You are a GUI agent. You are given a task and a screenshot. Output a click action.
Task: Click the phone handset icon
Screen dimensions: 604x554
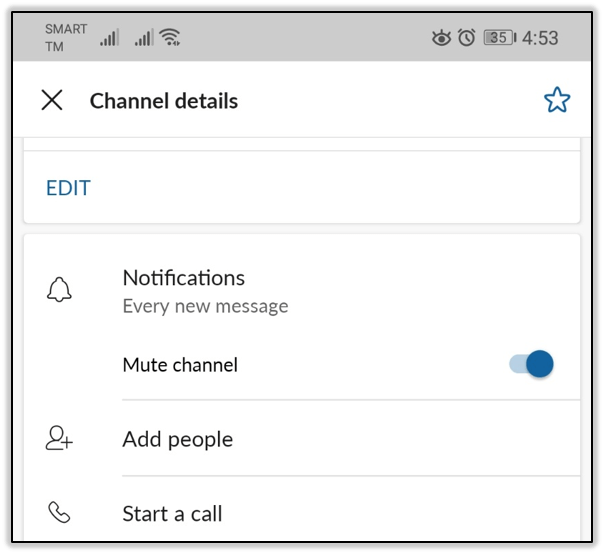(60, 514)
